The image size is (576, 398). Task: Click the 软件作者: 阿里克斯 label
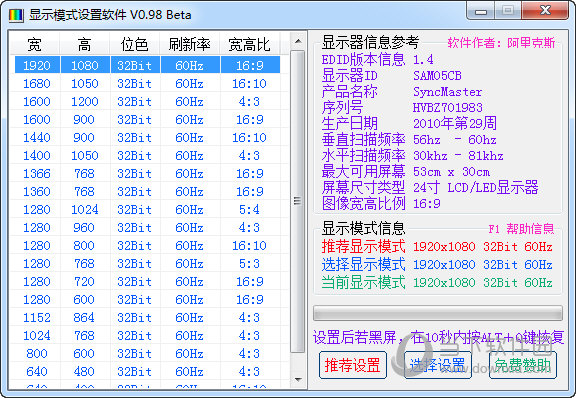tap(501, 43)
